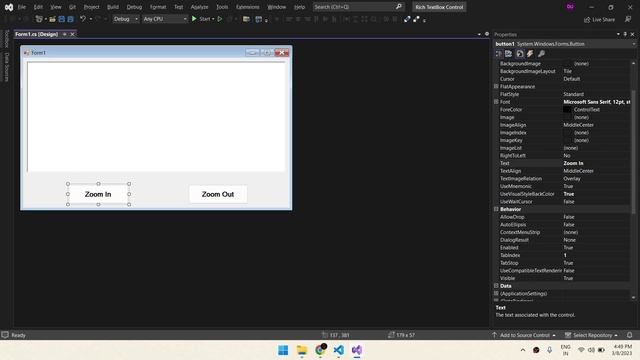The width and height of the screenshot is (640, 360).
Task: Pin the Properties panel with auto-hide icon
Action: (x=625, y=34)
